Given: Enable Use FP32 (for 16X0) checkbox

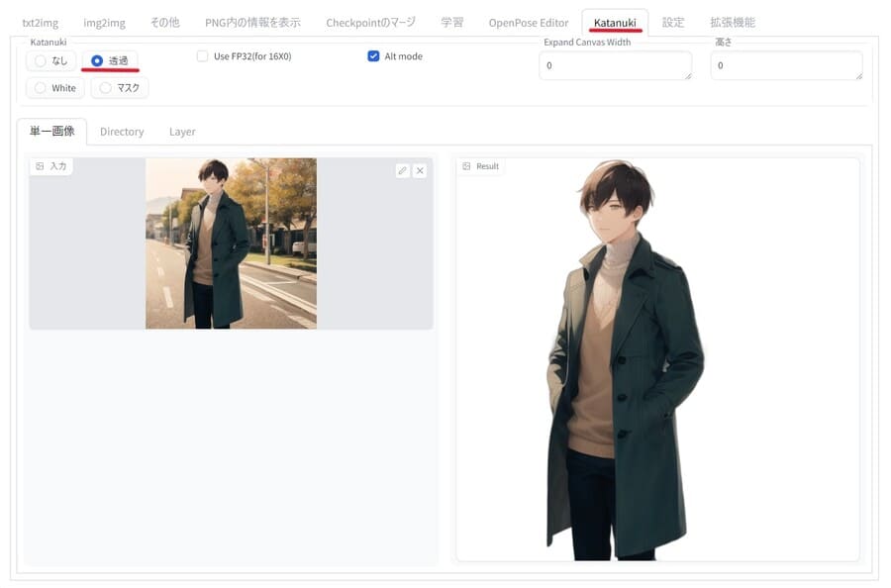Looking at the screenshot, I should (203, 56).
